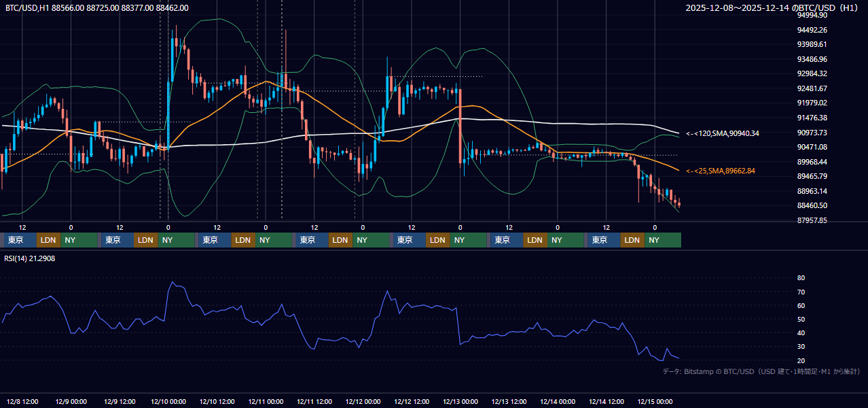The height and width of the screenshot is (408, 868).
Task: Click the 12/10 12:00 date label
Action: click(217, 401)
